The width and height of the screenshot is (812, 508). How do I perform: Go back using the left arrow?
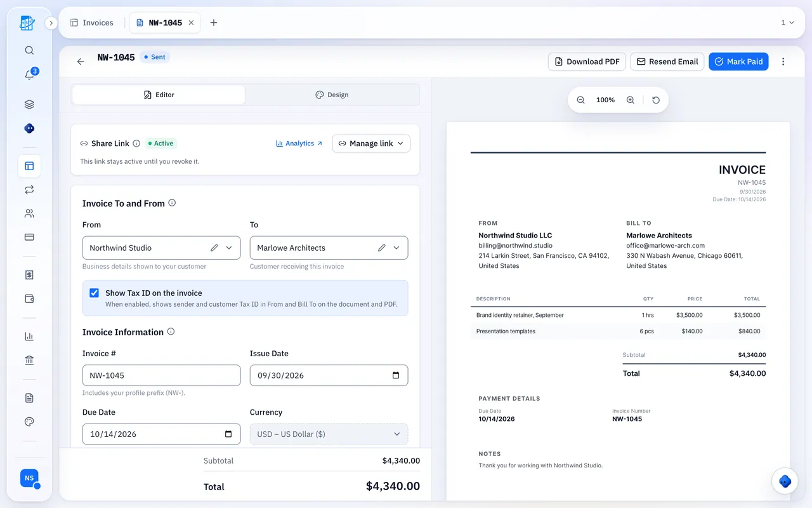tap(81, 62)
